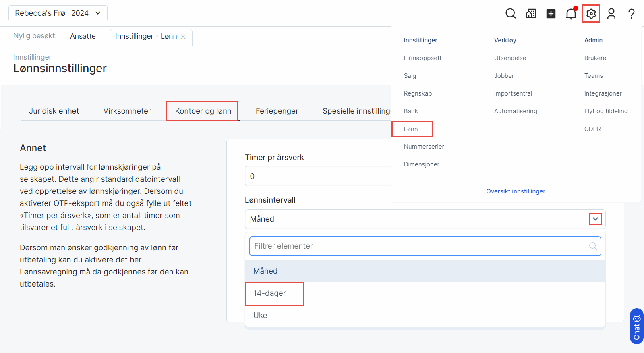Open the user profile icon

coord(611,14)
